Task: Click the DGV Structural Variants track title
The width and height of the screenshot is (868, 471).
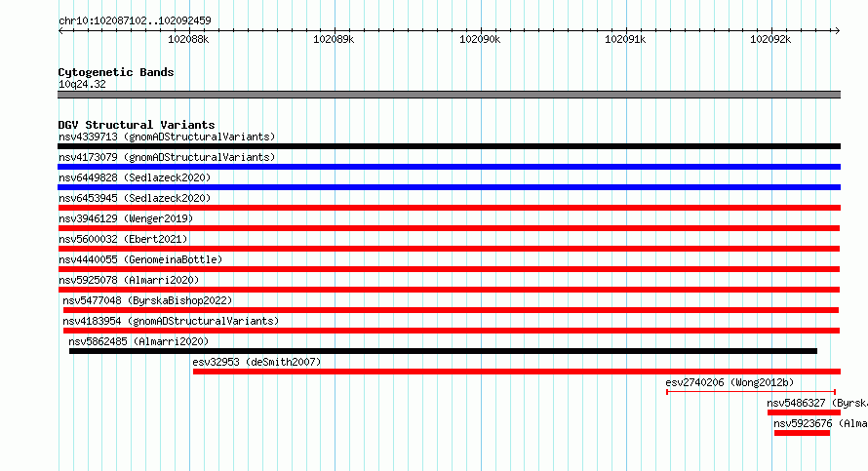Action: [137, 125]
